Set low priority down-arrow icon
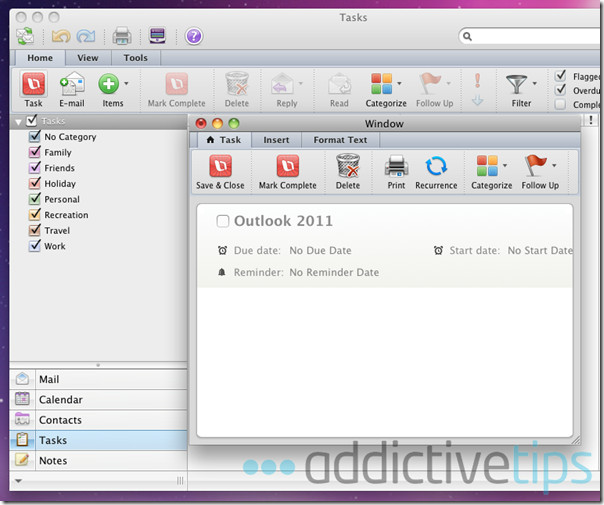This screenshot has width=604, height=505. point(477,100)
